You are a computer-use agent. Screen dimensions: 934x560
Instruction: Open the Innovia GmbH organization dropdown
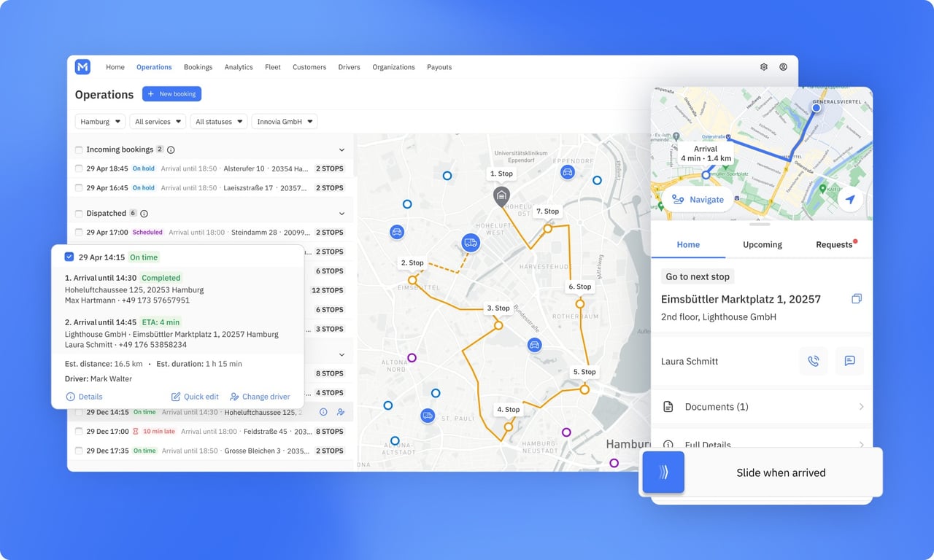pyautogui.click(x=285, y=122)
